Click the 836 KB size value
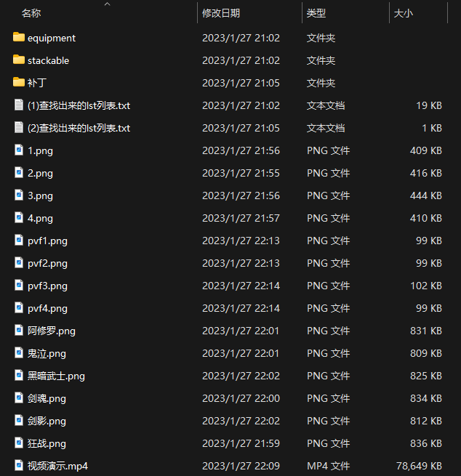This screenshot has width=461, height=476. pyautogui.click(x=426, y=443)
